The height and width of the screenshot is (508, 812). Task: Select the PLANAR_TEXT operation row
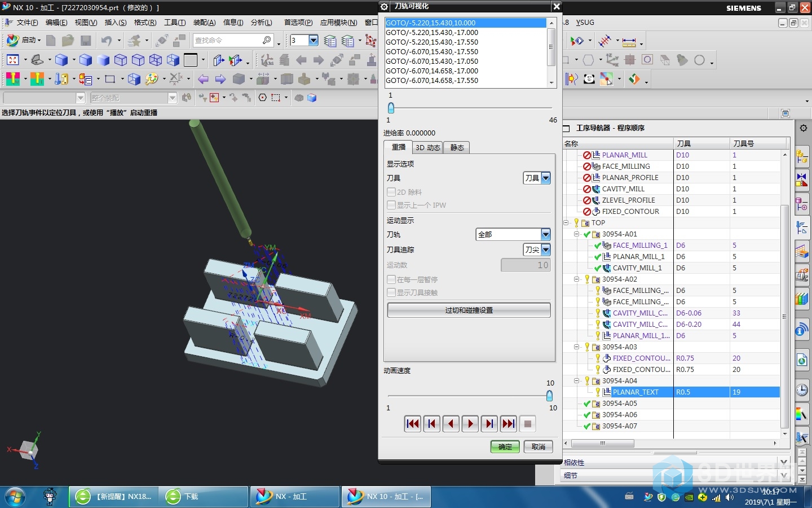pyautogui.click(x=671, y=392)
